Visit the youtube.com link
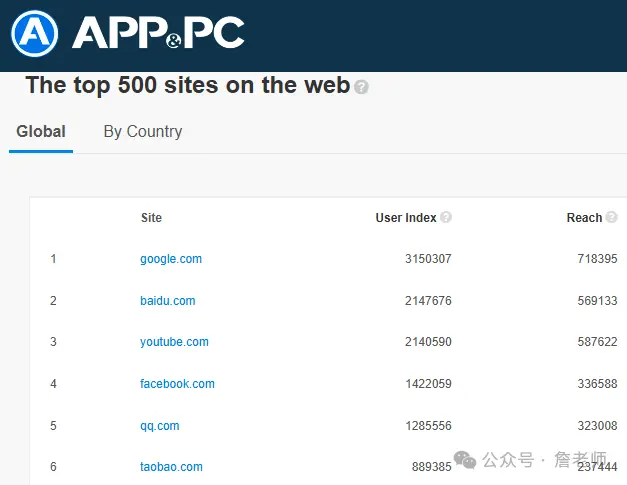 [x=174, y=342]
